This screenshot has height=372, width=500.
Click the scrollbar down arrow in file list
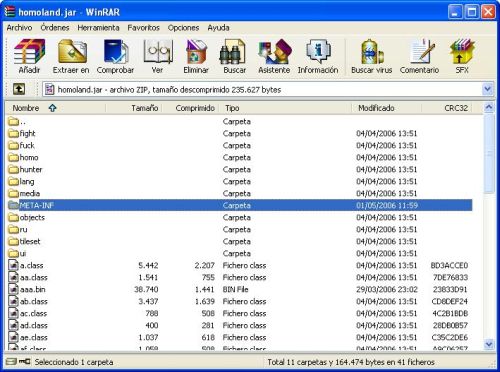point(488,343)
